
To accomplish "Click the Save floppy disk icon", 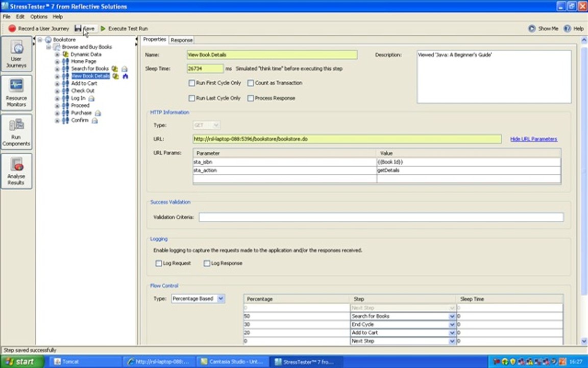I will tap(78, 28).
